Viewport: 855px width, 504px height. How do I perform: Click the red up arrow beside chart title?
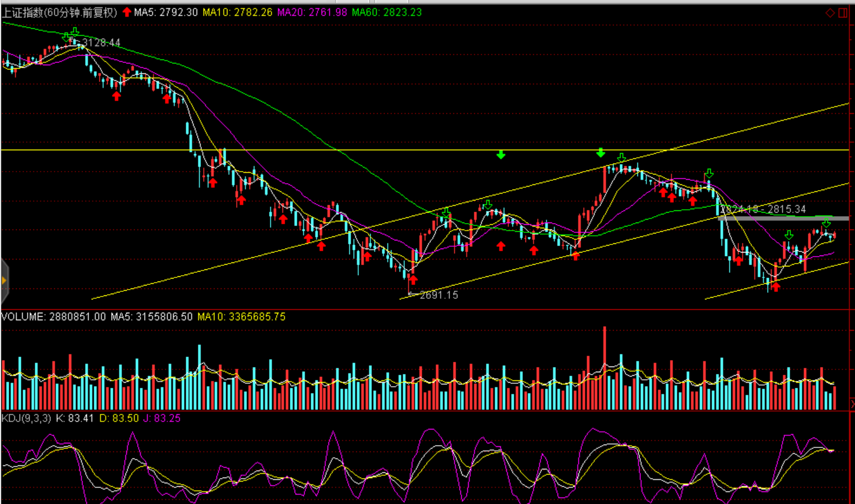(127, 12)
